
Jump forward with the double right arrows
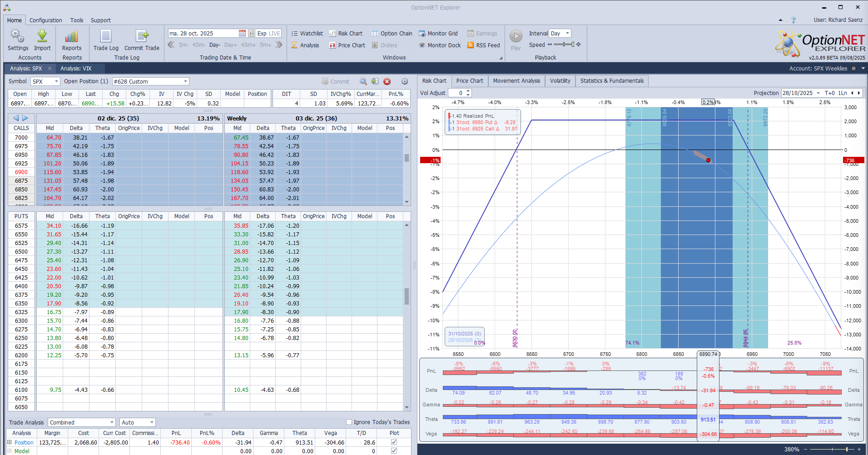click(278, 45)
